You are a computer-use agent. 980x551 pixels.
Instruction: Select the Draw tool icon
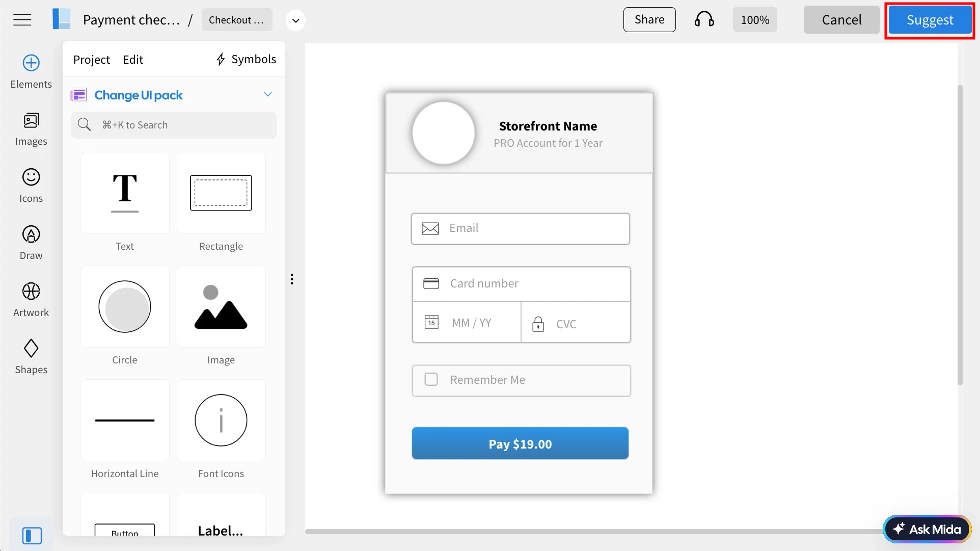[x=31, y=234]
